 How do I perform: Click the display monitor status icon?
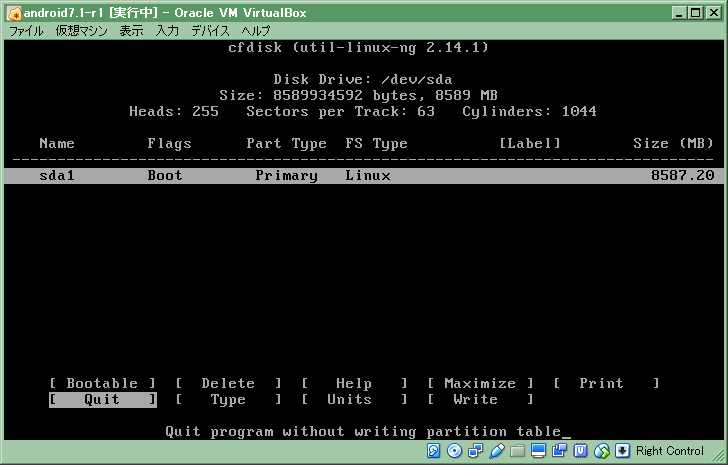pyautogui.click(x=539, y=451)
